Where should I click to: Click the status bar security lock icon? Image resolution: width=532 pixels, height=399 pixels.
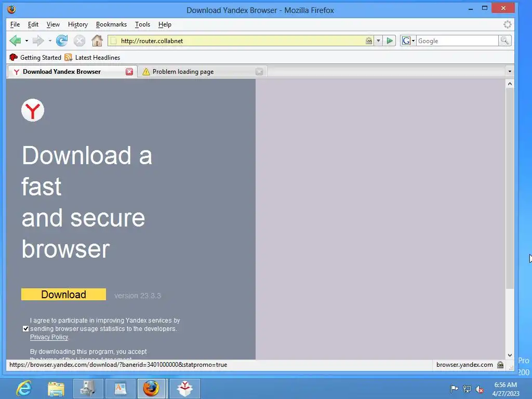click(x=500, y=365)
